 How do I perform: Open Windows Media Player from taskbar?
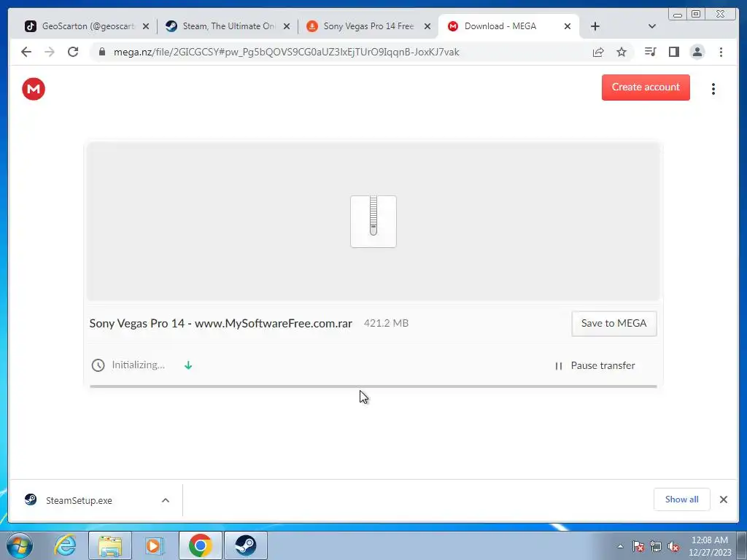[154, 545]
